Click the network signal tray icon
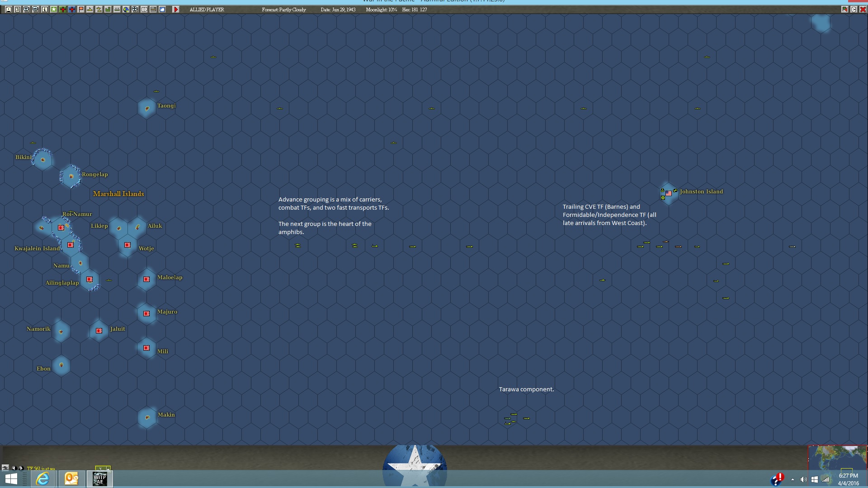 point(826,479)
